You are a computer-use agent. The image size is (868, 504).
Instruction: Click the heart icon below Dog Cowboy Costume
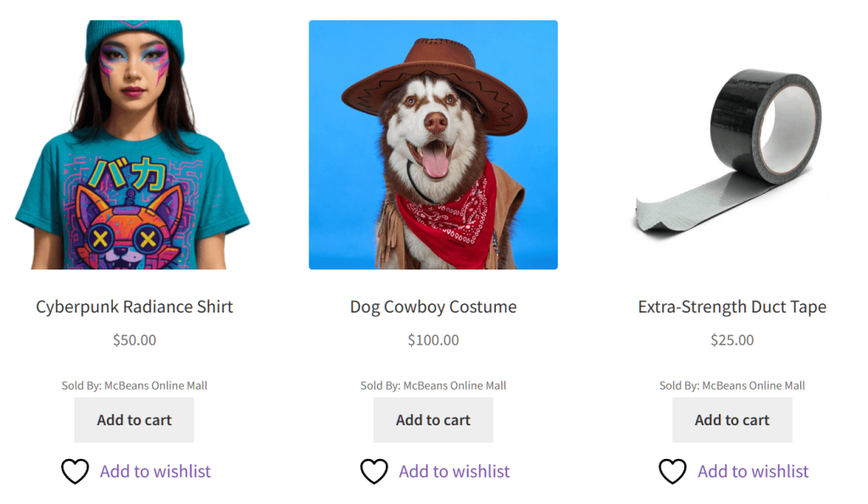(x=375, y=471)
